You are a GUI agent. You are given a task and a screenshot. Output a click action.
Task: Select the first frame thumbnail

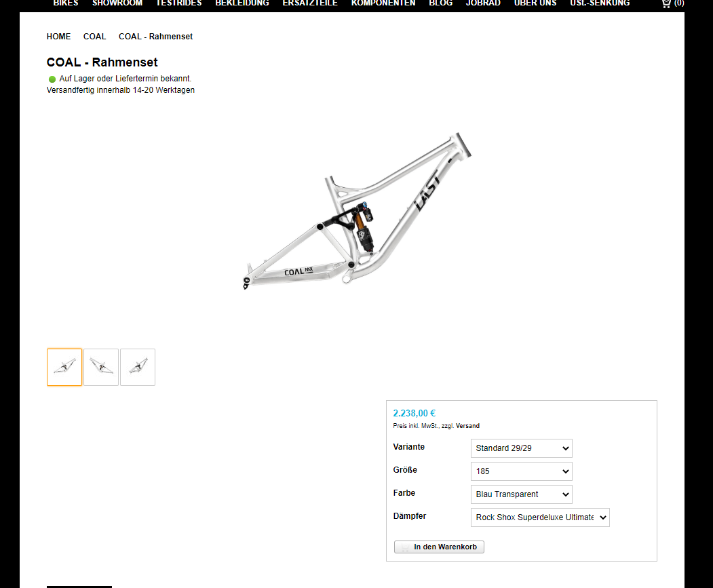[64, 367]
